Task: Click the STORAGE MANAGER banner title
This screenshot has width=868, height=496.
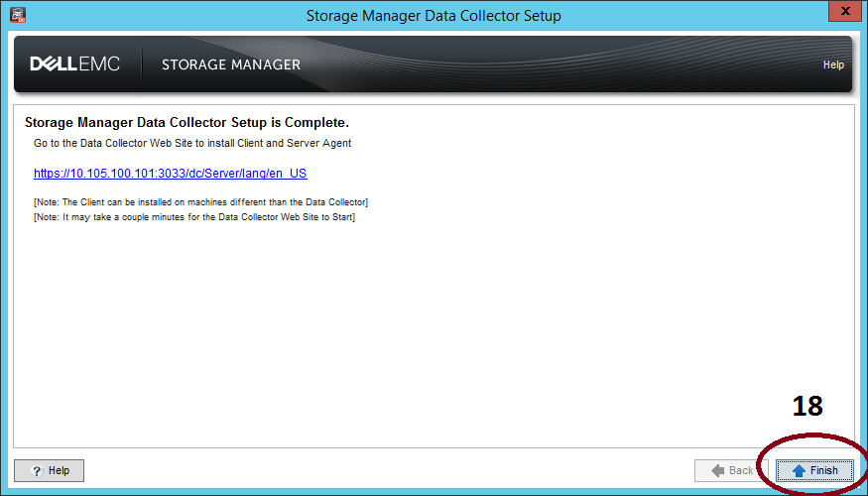Action: pyautogui.click(x=231, y=64)
